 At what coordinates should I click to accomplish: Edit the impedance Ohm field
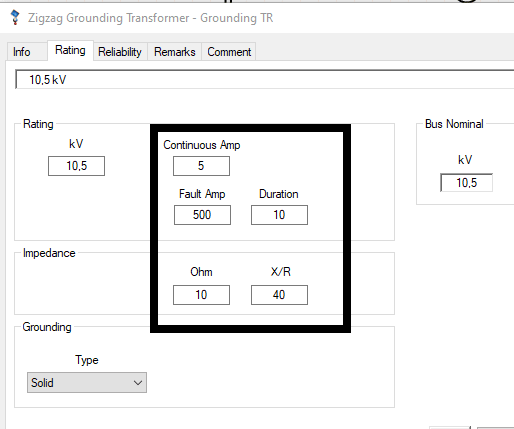pos(201,295)
